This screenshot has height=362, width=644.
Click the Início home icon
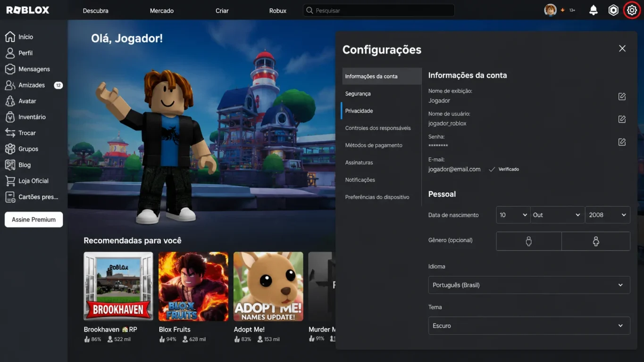tap(10, 37)
